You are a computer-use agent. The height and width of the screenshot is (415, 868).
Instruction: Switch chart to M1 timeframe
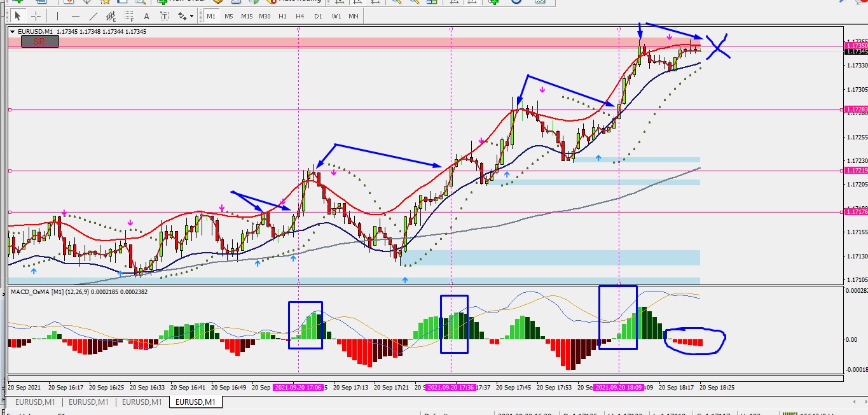[x=211, y=16]
